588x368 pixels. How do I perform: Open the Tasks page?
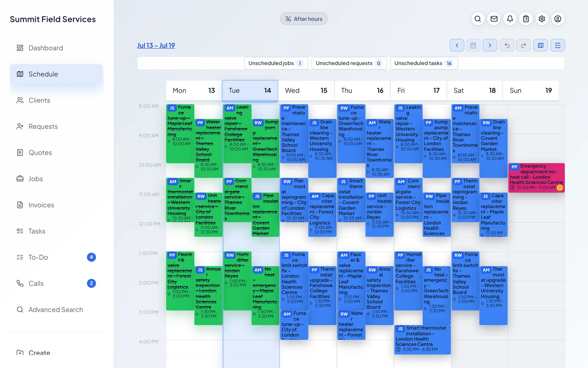click(x=56, y=231)
